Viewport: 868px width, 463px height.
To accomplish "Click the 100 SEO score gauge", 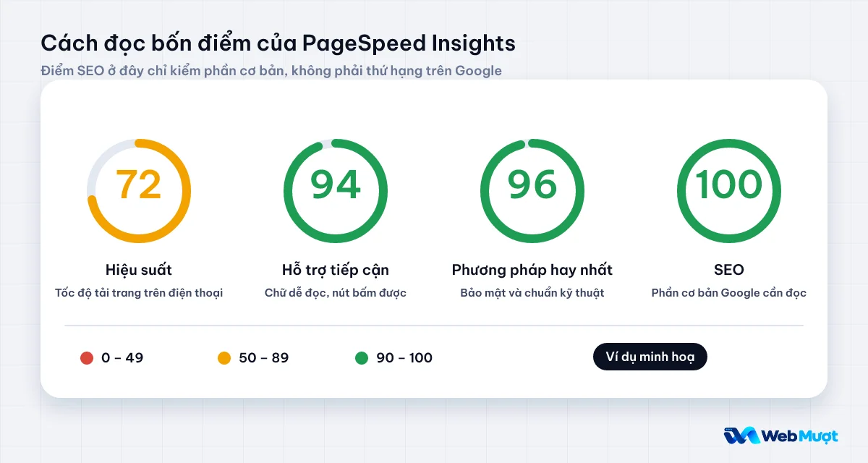I will coord(729,190).
